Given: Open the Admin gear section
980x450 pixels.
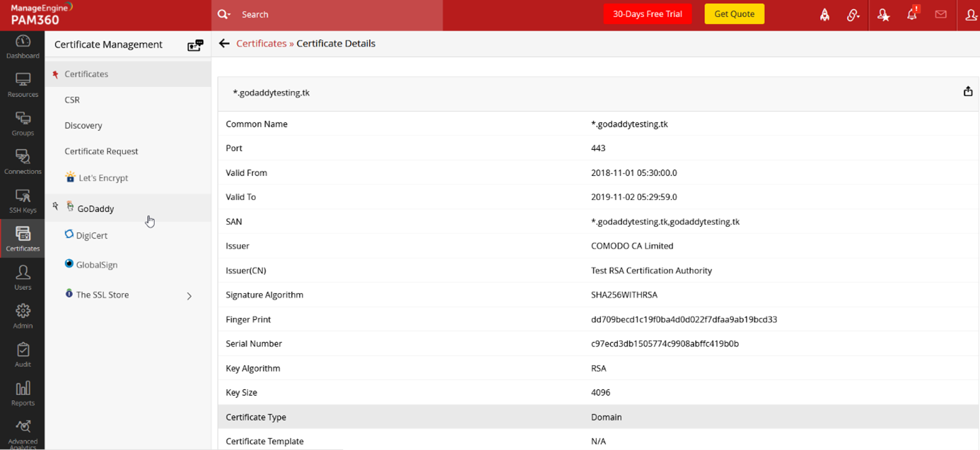Looking at the screenshot, I should point(23,316).
